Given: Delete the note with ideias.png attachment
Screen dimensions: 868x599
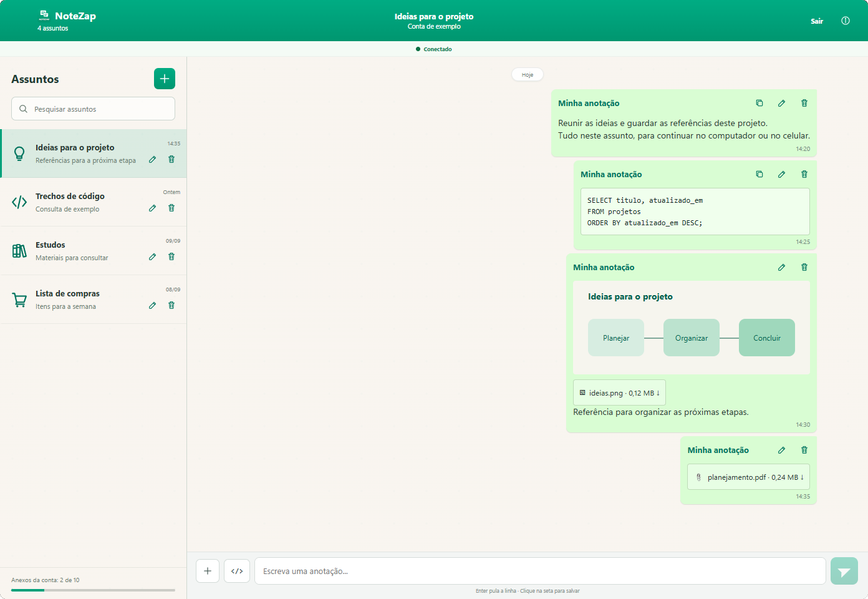Looking at the screenshot, I should (804, 268).
